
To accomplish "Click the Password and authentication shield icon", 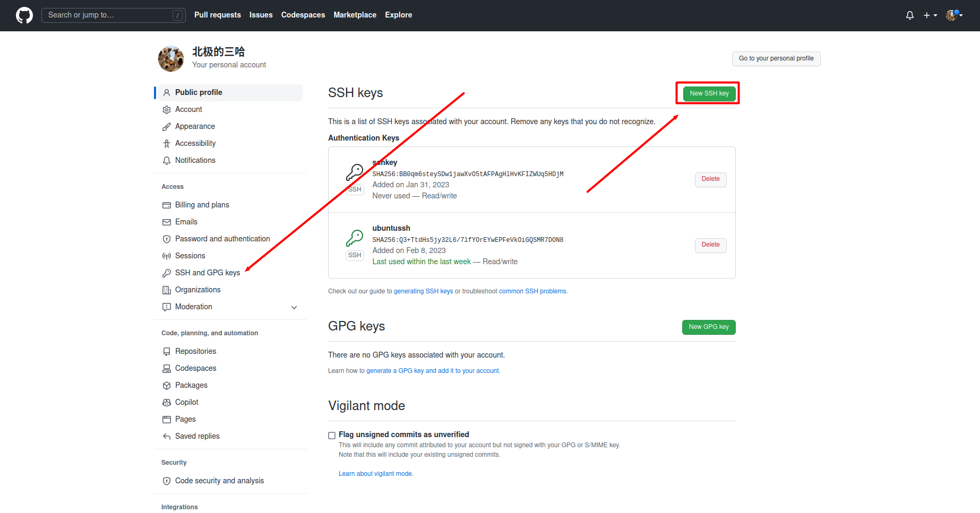I will 167,239.
